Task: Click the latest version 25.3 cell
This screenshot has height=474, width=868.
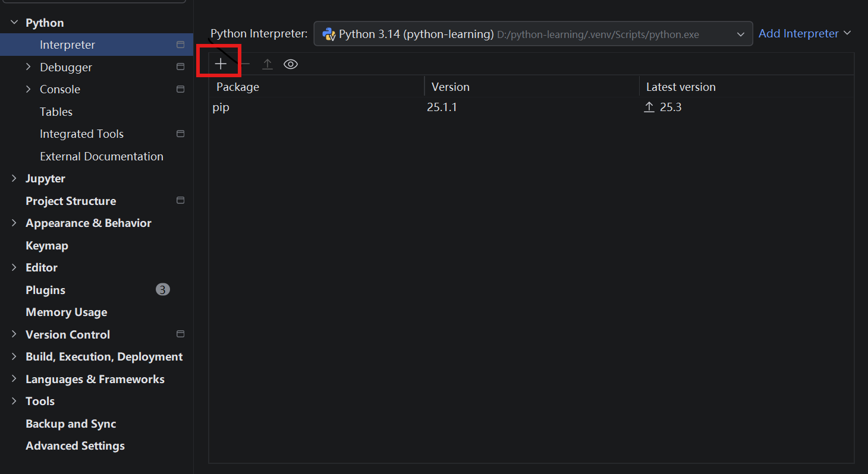Action: point(671,107)
